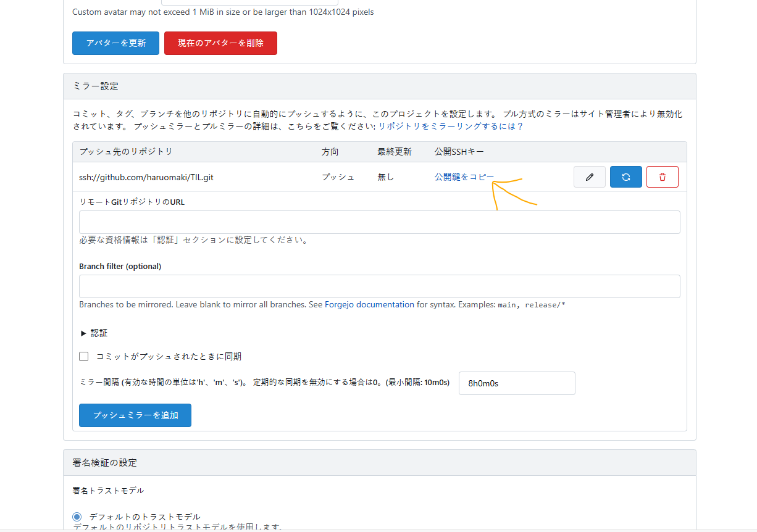Open the リポジトリをミラーリングするには? link
This screenshot has width=757, height=532.
coord(451,126)
